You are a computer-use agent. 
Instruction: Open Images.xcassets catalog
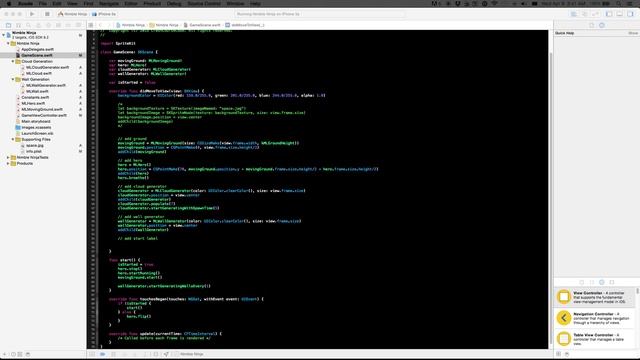[36, 127]
